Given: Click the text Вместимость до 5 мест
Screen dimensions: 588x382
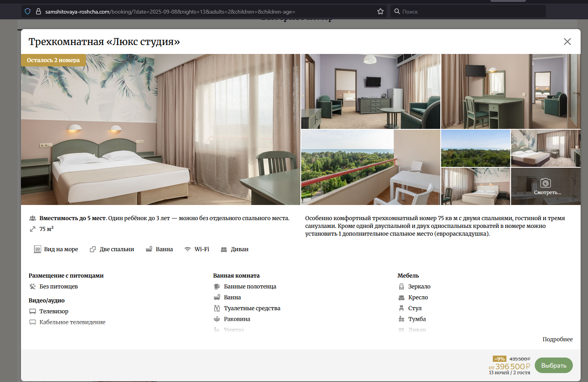Looking at the screenshot, I should (73, 218).
